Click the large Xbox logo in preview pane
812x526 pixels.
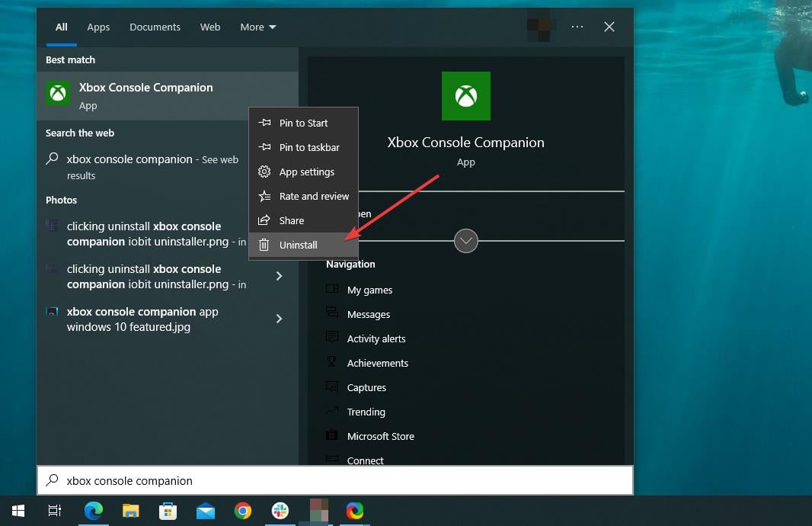465,96
